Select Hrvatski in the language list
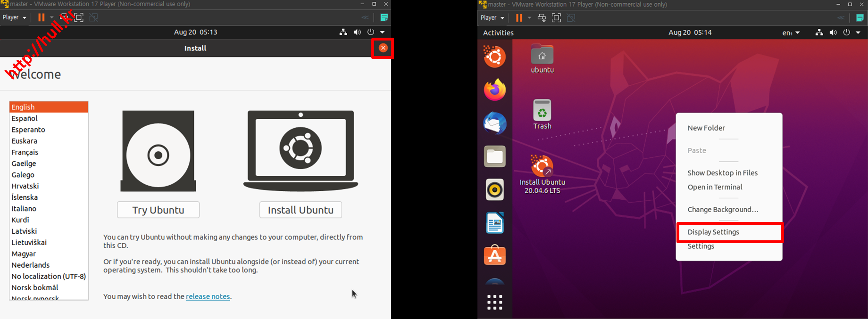 49,186
